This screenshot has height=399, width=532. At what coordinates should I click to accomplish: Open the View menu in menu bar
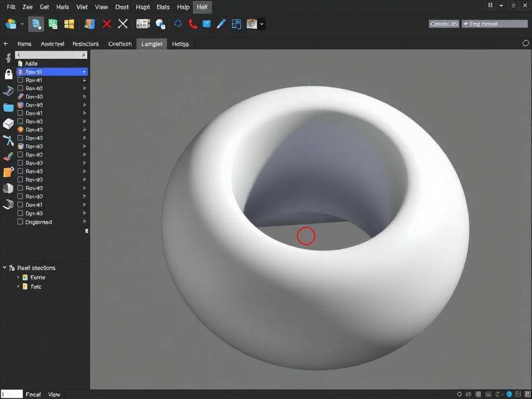click(x=101, y=7)
